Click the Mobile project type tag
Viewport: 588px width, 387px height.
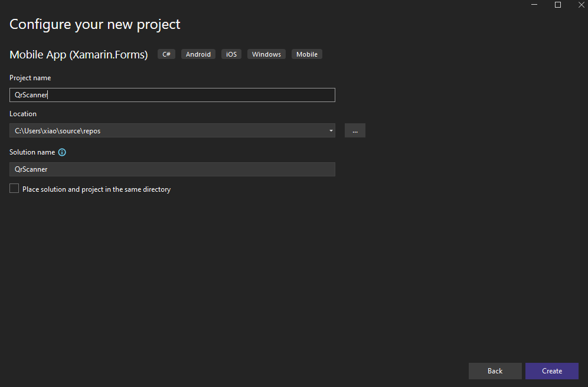[307, 54]
